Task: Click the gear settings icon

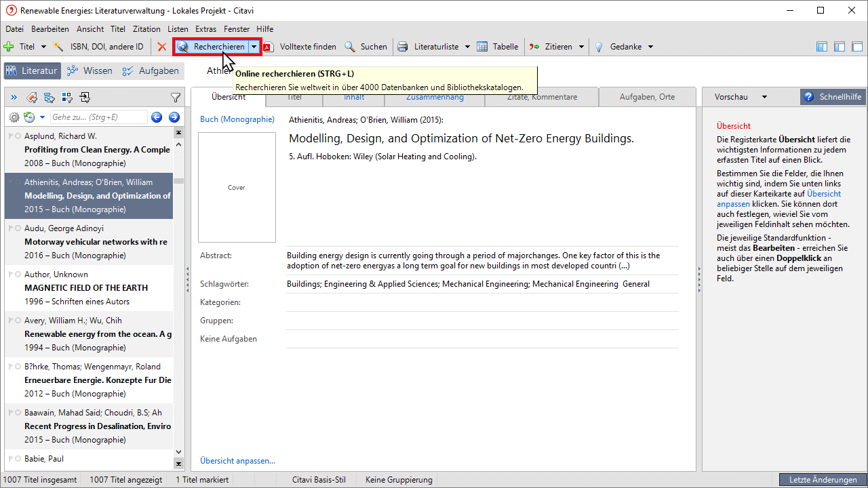Action: pyautogui.click(x=14, y=117)
